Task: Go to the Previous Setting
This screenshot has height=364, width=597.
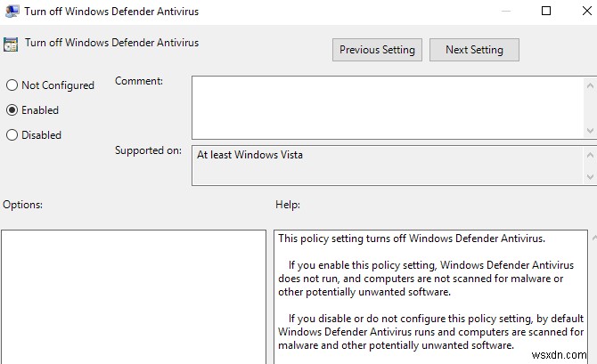Action: (377, 50)
